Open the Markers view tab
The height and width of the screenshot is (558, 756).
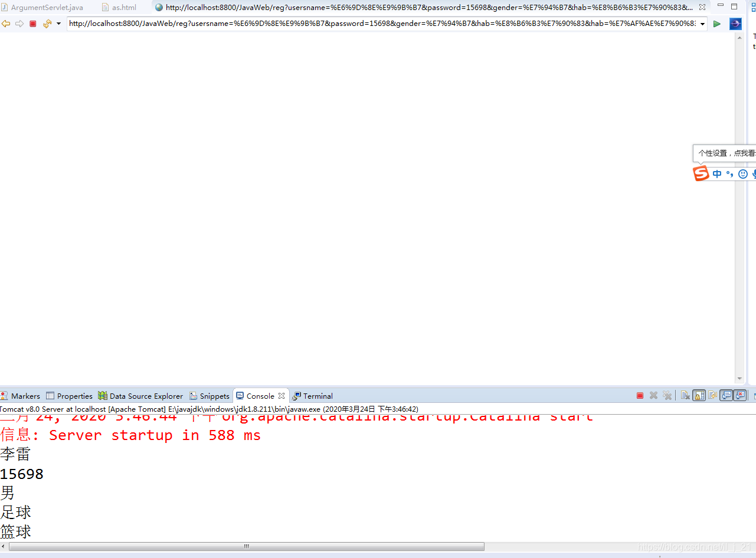[x=21, y=396]
